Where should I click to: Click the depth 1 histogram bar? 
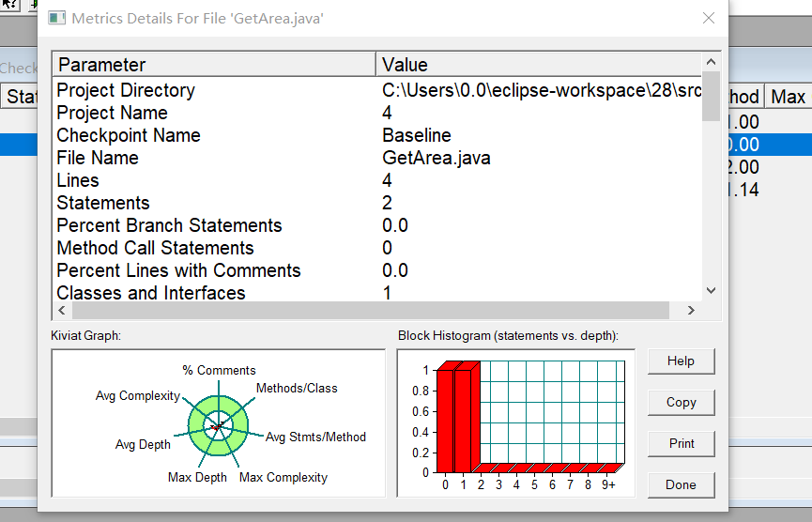[463, 421]
